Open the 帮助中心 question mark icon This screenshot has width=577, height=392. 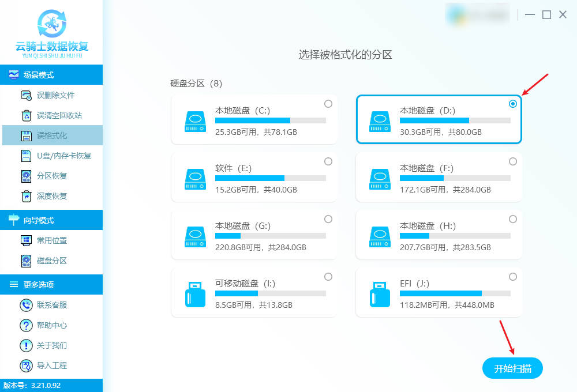[x=26, y=325]
